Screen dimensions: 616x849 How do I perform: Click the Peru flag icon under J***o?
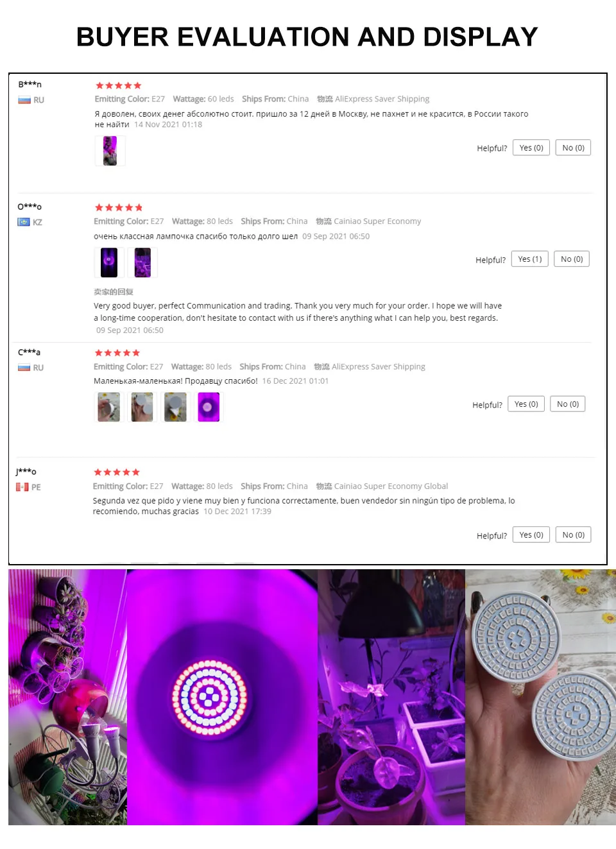click(22, 487)
